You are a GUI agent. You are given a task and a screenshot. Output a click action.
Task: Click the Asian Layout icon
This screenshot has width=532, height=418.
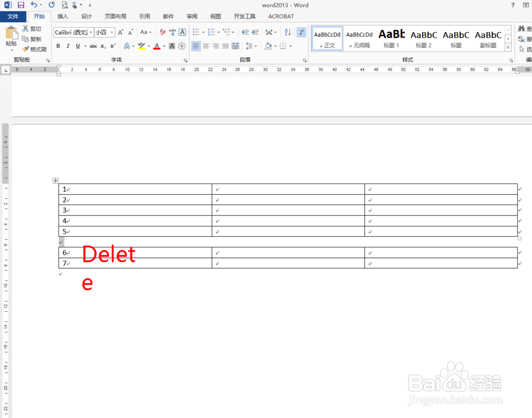pos(269,32)
